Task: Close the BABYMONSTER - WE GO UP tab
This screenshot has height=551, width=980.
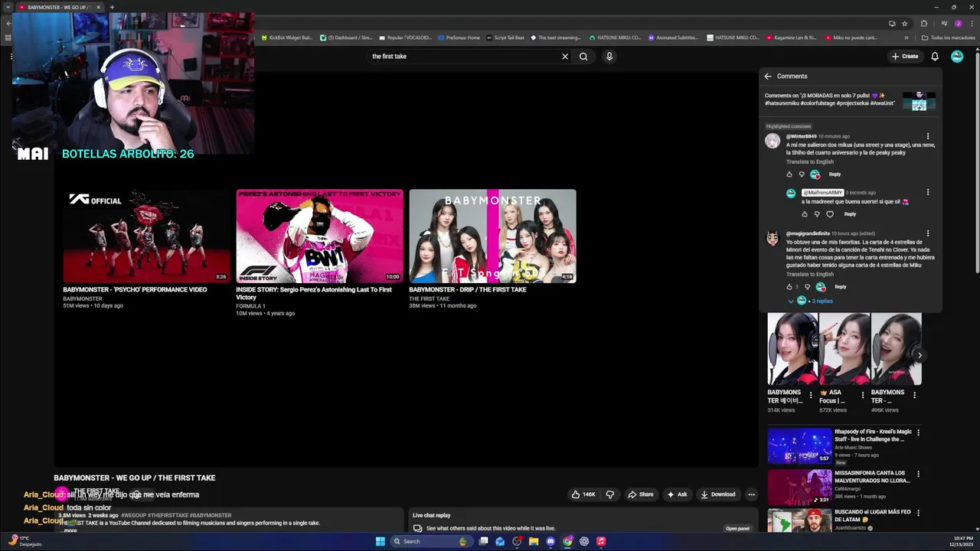Action: pyautogui.click(x=98, y=7)
